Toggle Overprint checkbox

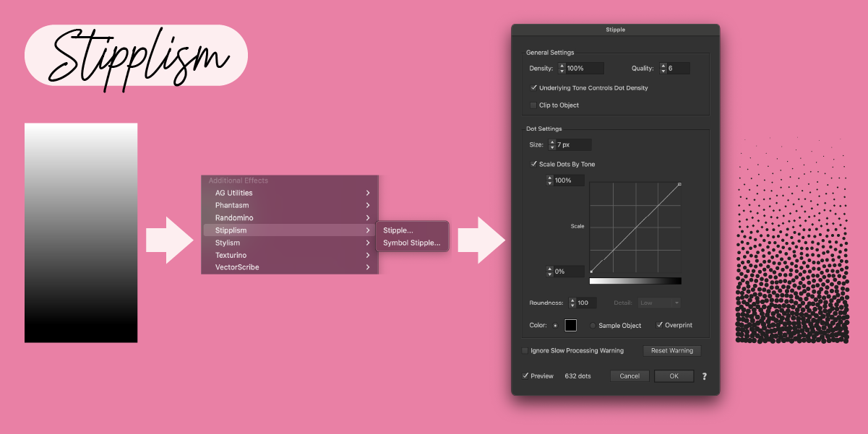tap(660, 325)
